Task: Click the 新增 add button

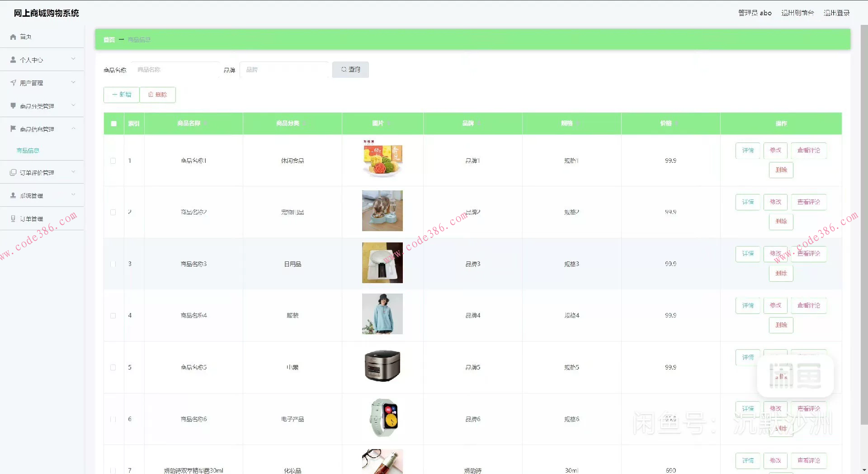Action: [x=121, y=95]
